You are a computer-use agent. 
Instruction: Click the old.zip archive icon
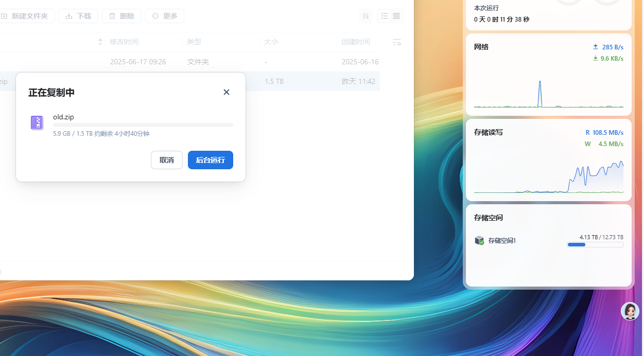37,122
